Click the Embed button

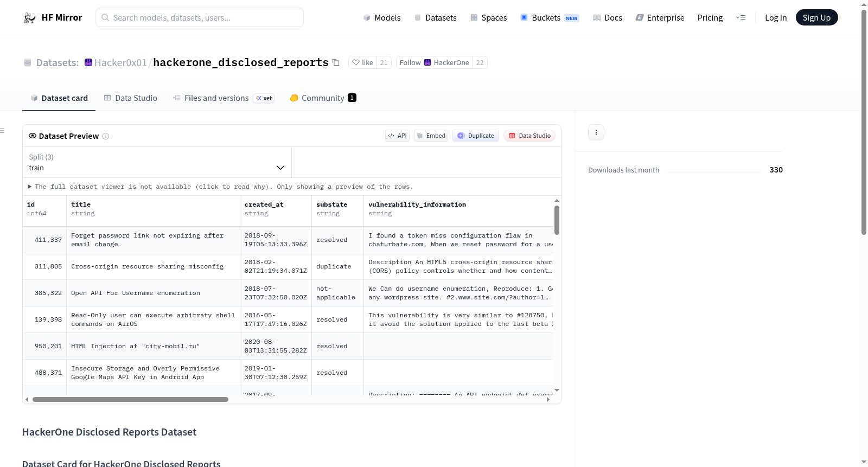pos(431,136)
